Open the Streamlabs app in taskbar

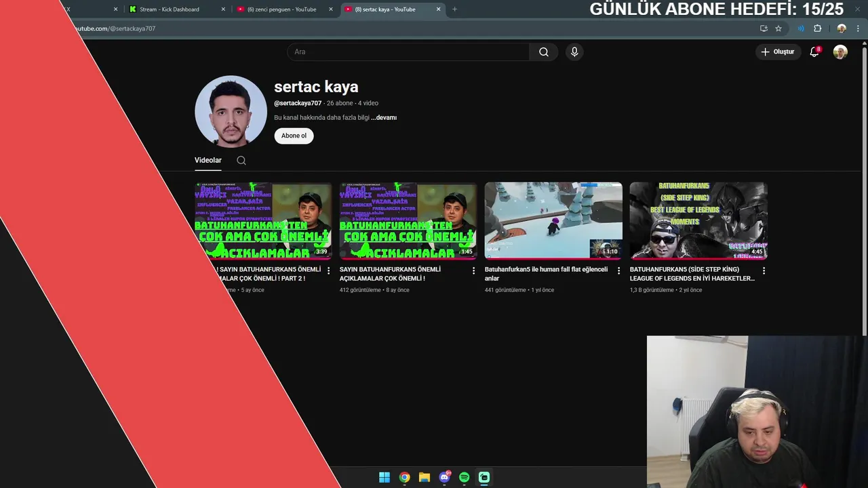(x=484, y=477)
